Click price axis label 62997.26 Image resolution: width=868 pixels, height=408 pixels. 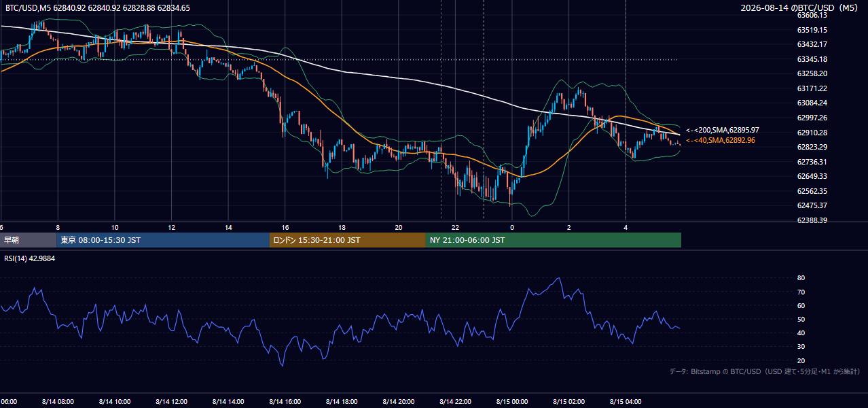[812, 118]
